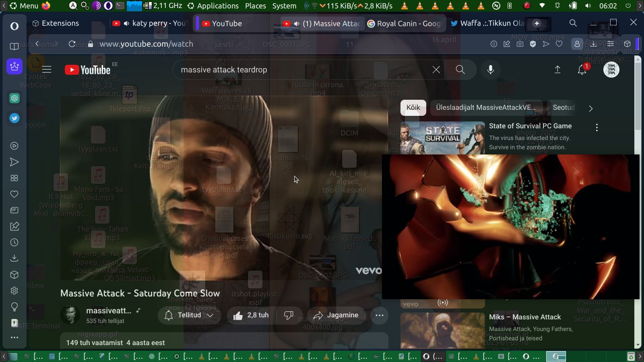The image size is (644, 362).
Task: Switch to the Waffa Tikkun Olam tab
Action: 487,23
